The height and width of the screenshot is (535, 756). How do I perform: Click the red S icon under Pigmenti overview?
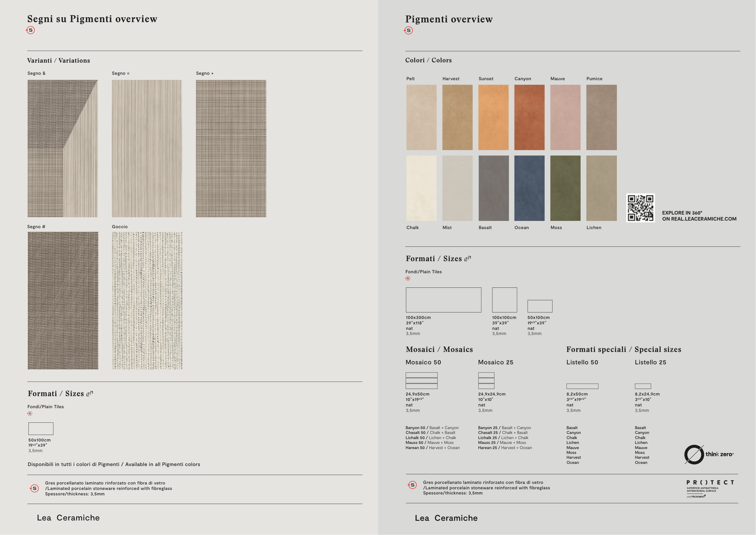(x=408, y=31)
